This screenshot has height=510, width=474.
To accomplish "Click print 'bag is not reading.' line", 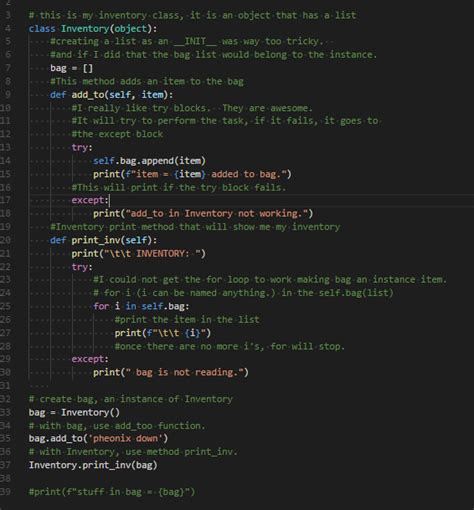I will tap(171, 373).
